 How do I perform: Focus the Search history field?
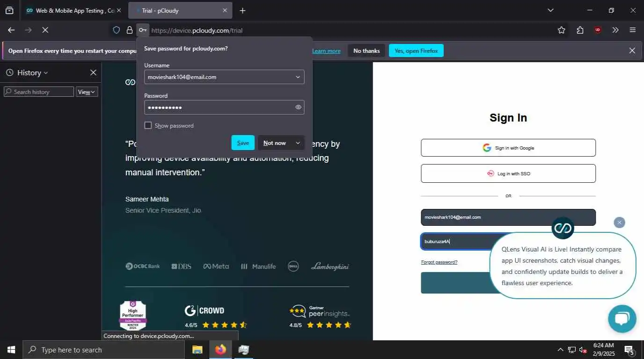[39, 92]
